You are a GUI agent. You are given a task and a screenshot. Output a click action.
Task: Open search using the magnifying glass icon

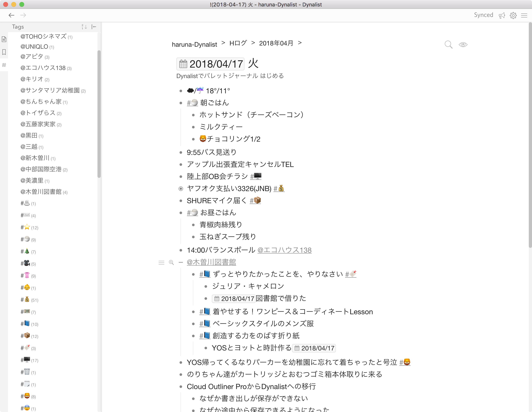click(449, 44)
